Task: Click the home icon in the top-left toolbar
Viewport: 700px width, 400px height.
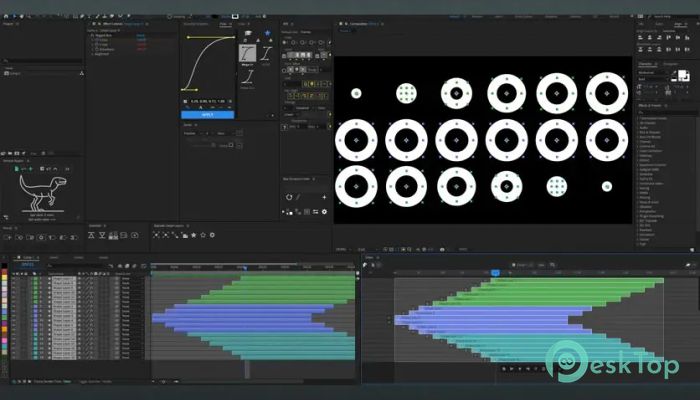Action: (6, 17)
